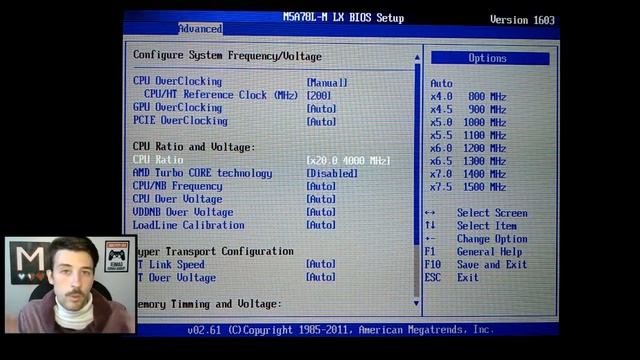The height and width of the screenshot is (360, 640).
Task: Select the Advanced tab
Action: tap(200, 29)
